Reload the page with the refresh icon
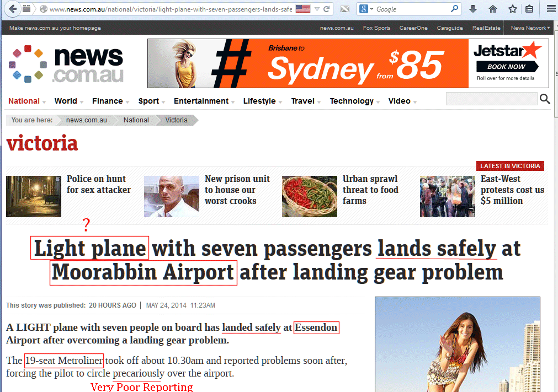This screenshot has height=392, width=558. click(x=326, y=9)
